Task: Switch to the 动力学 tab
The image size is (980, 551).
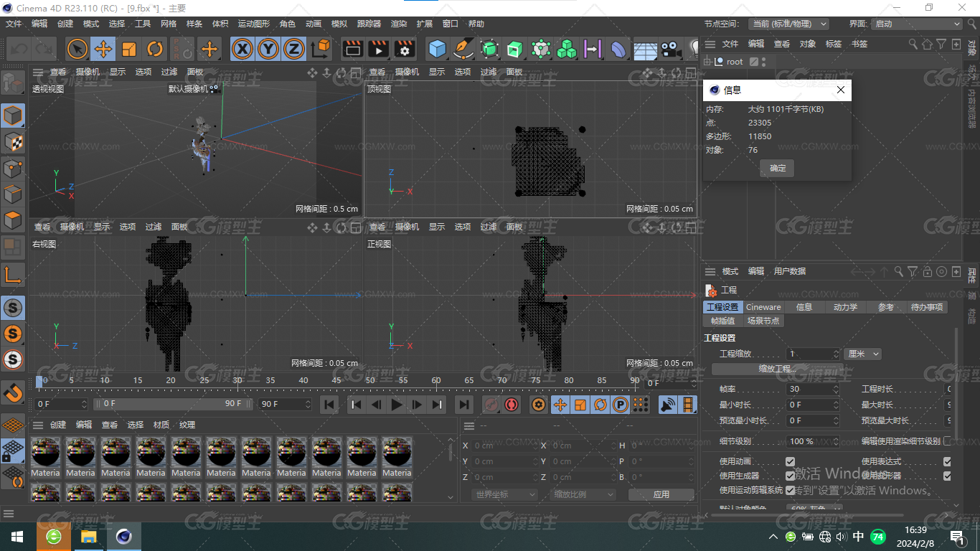Action: point(845,307)
